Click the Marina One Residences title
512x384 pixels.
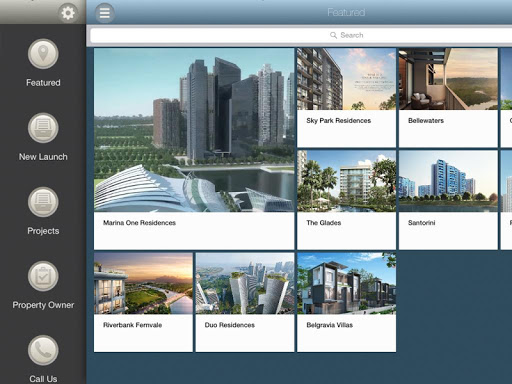[139, 223]
